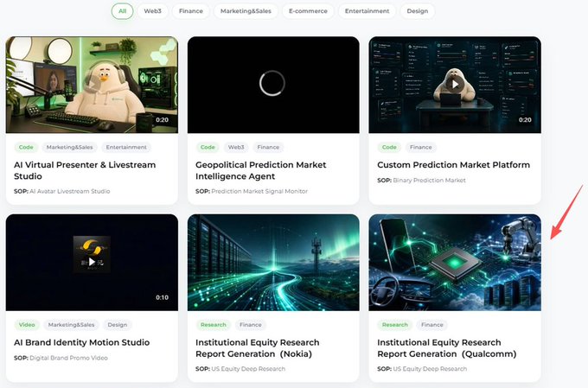The image size is (588, 388).
Task: Filter by Finance category at top
Action: pyautogui.click(x=191, y=11)
